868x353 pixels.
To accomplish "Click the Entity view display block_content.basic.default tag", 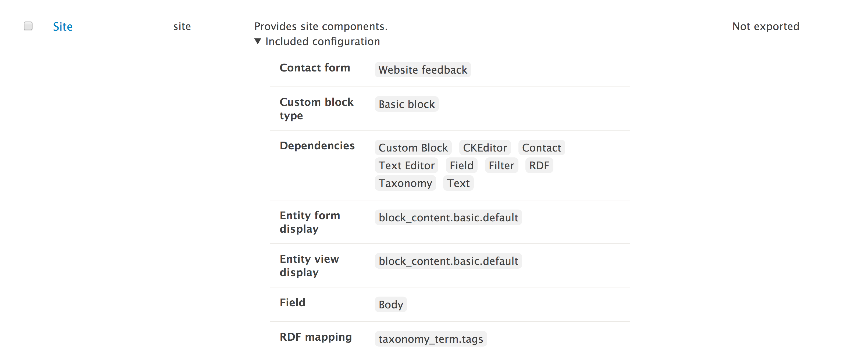I will [x=448, y=261].
